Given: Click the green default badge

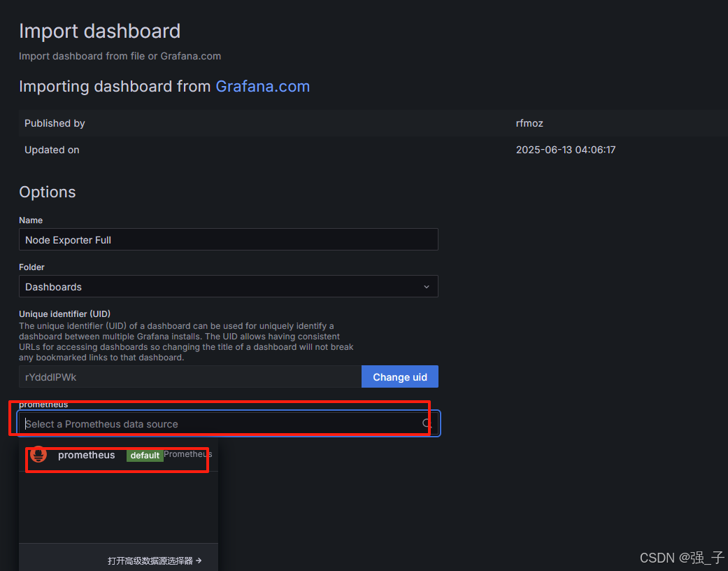Looking at the screenshot, I should click(x=145, y=456).
